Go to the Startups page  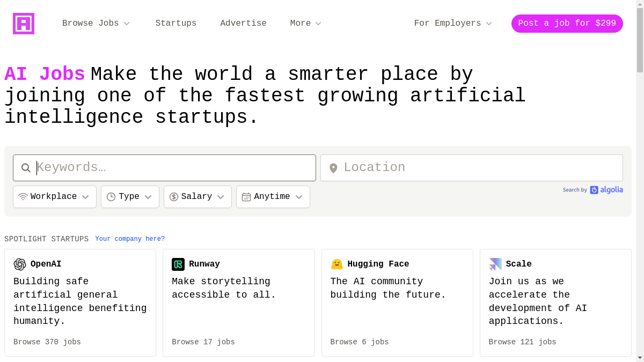176,24
